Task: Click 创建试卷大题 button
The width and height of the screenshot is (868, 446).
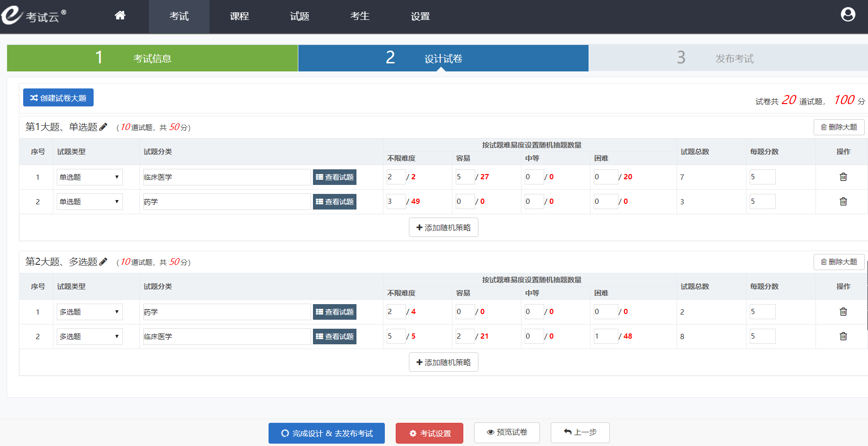Action: [58, 97]
